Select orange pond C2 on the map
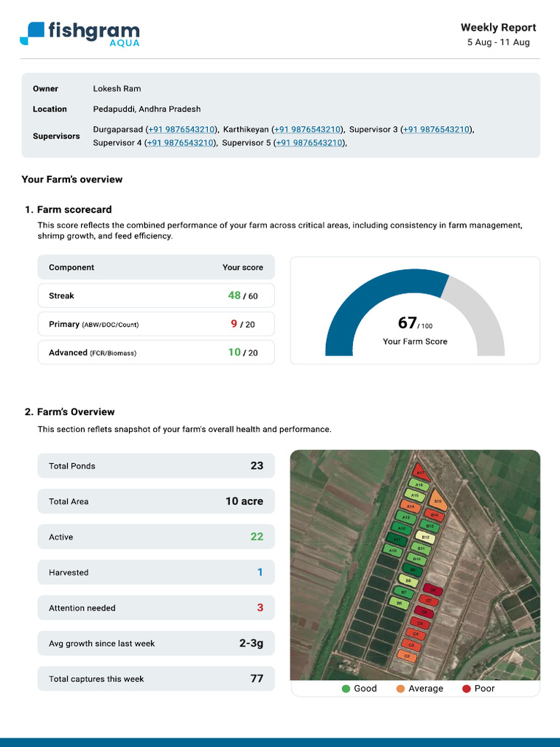The width and height of the screenshot is (560, 747). 407,656
